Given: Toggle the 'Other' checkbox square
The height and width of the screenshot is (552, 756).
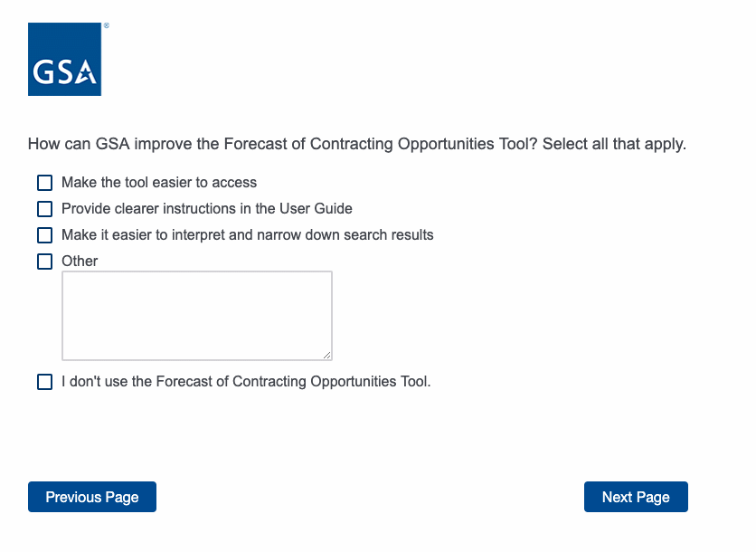Looking at the screenshot, I should tap(44, 262).
